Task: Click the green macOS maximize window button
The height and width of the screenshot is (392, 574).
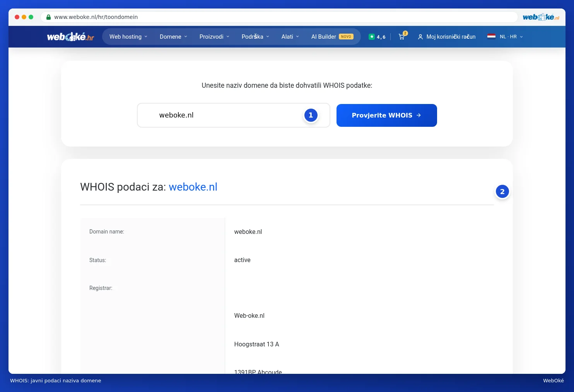Action: point(31,17)
